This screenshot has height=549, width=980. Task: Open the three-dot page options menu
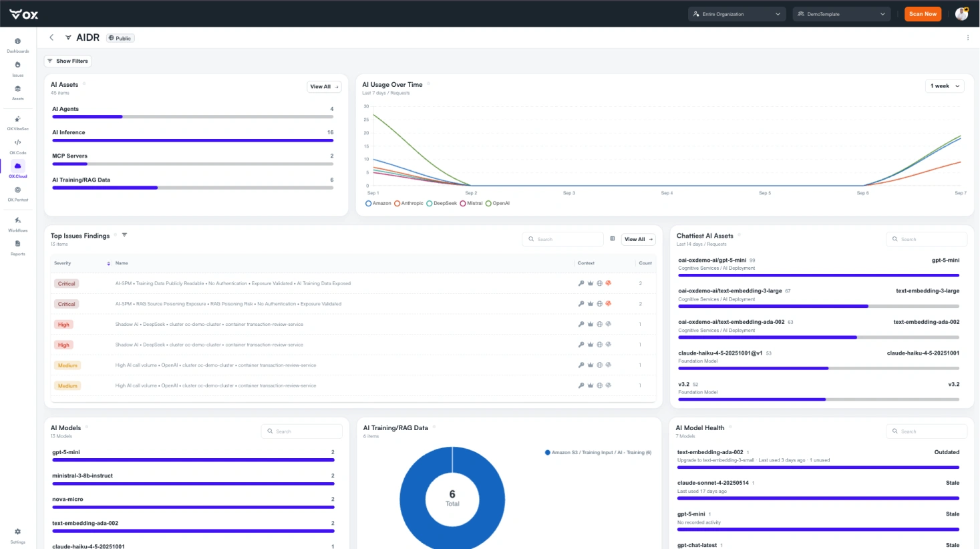[x=967, y=37]
